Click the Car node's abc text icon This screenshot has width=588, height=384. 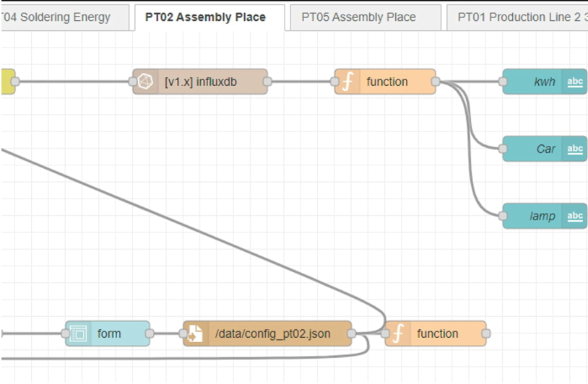tap(575, 149)
